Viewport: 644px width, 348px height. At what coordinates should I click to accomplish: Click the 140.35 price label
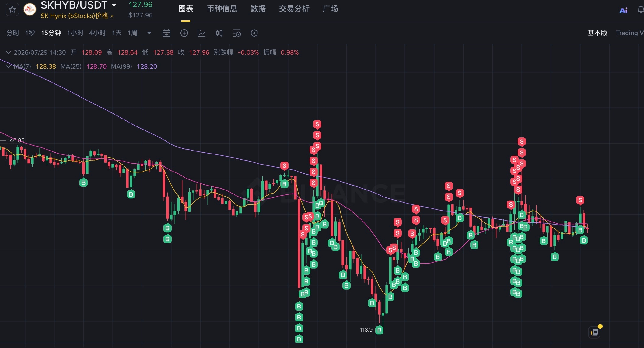[16, 140]
